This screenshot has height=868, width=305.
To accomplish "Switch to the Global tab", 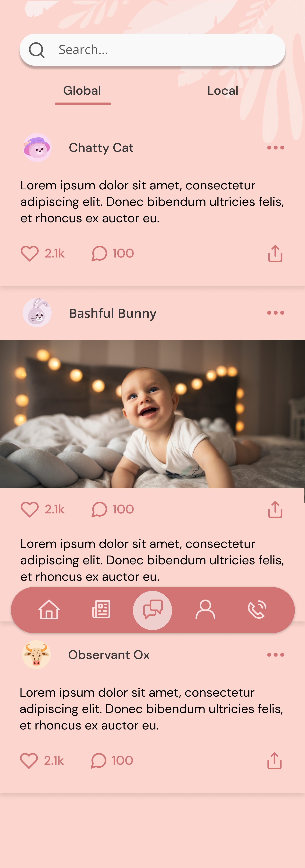I will point(82,91).
